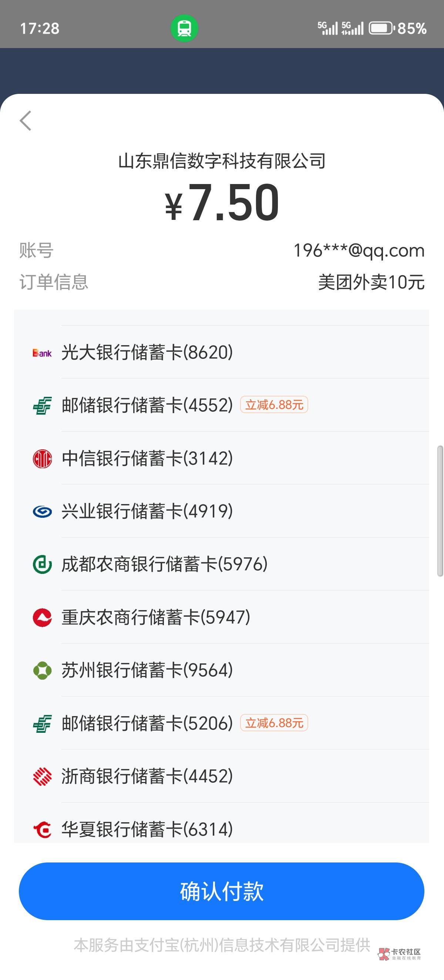
Task: Tap the Industrial Bank blue logo icon
Action: (42, 511)
